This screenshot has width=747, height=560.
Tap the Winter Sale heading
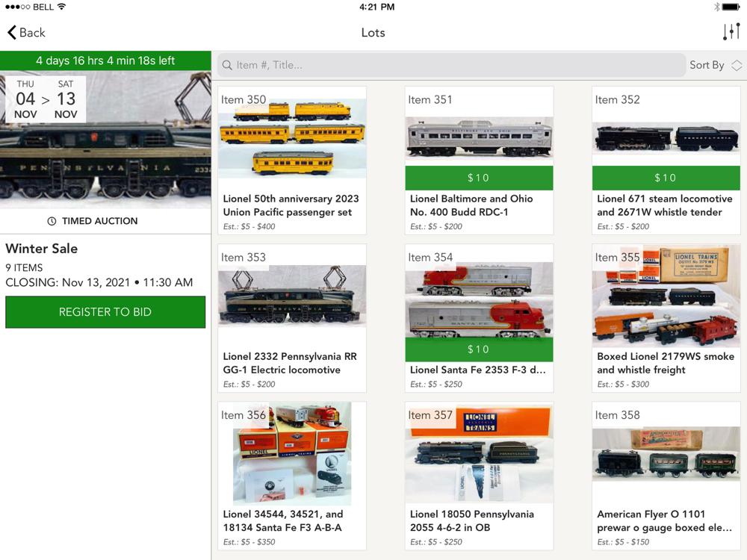pos(41,249)
